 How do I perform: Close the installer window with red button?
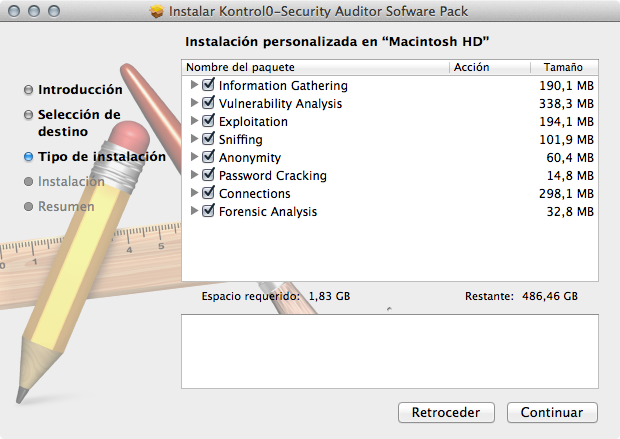click(x=14, y=11)
